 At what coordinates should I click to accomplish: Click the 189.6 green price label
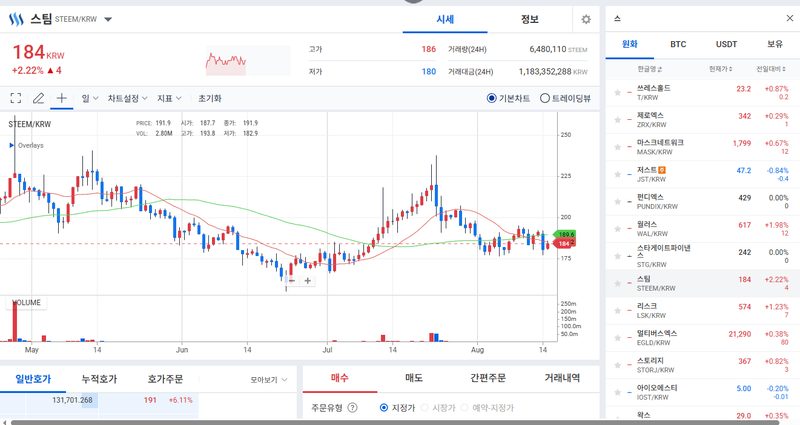(x=566, y=234)
